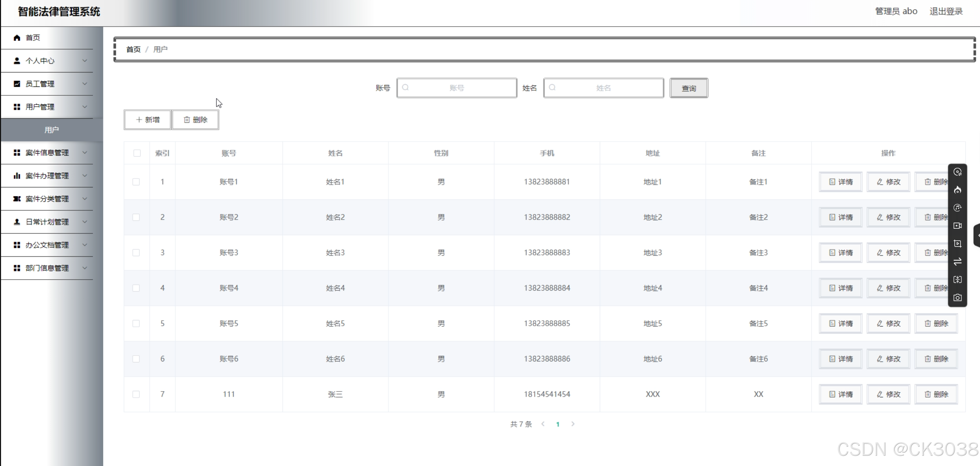980x466 pixels.
Task: Open 部门信息管理 in the sidebar
Action: (47, 268)
